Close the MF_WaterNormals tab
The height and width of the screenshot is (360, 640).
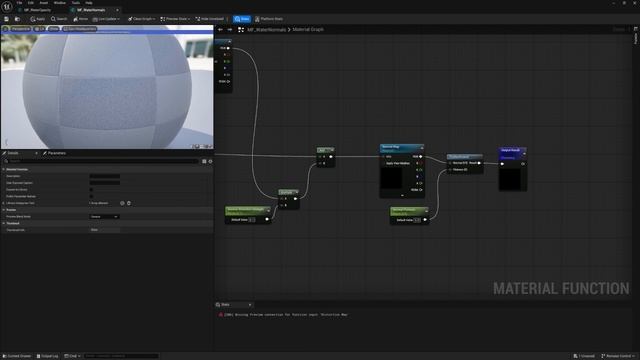117,10
